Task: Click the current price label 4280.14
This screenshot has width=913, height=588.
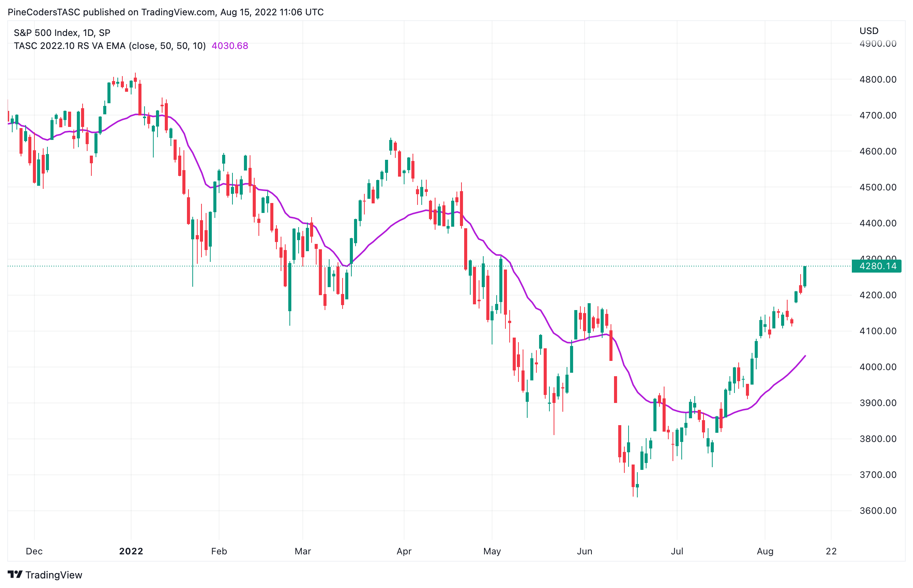Action: tap(876, 266)
